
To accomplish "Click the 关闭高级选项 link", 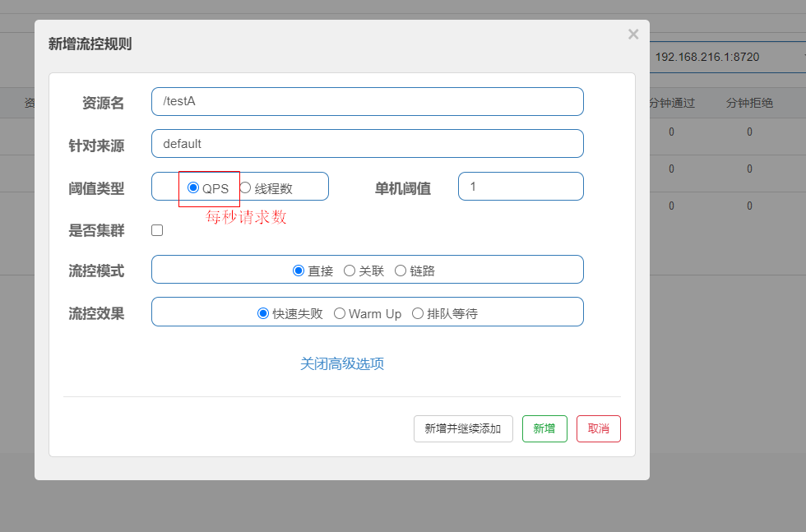I will click(342, 363).
